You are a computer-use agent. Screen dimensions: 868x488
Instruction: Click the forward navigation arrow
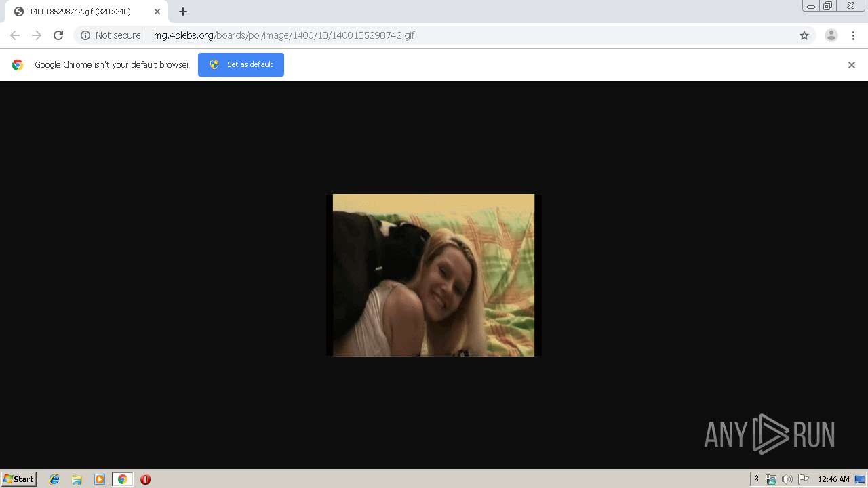(37, 35)
